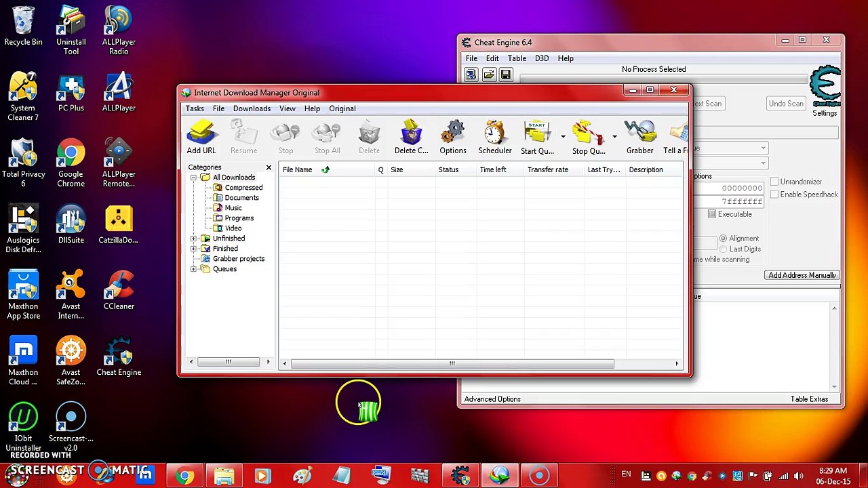Enable the Unrandomizer checkbox
Image resolution: width=868 pixels, height=488 pixels.
pyautogui.click(x=774, y=182)
